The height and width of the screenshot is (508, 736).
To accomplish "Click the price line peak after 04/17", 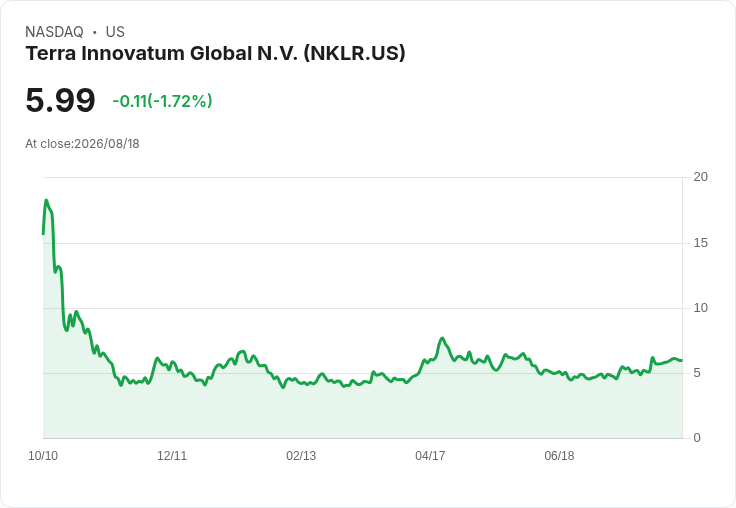I will 442,338.
